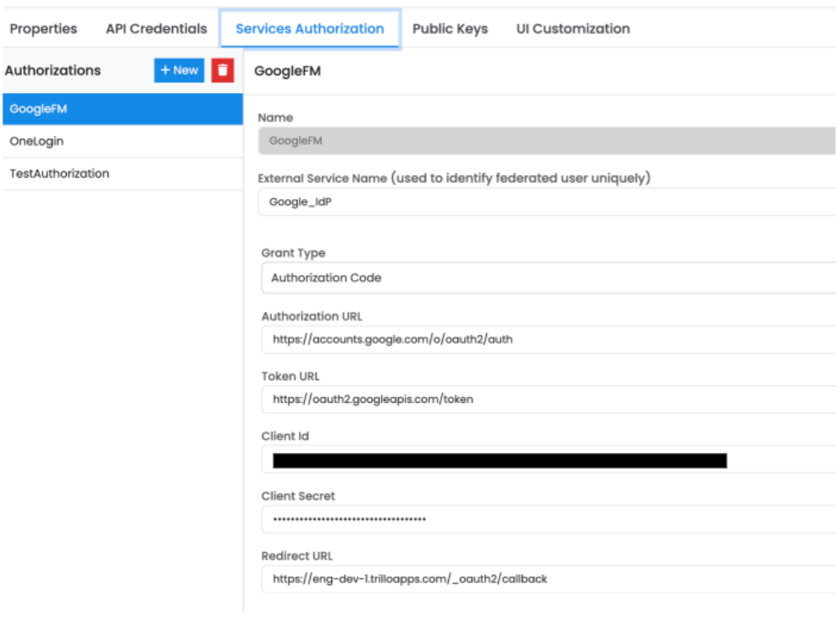Select the Services Authorization tab

click(x=310, y=29)
